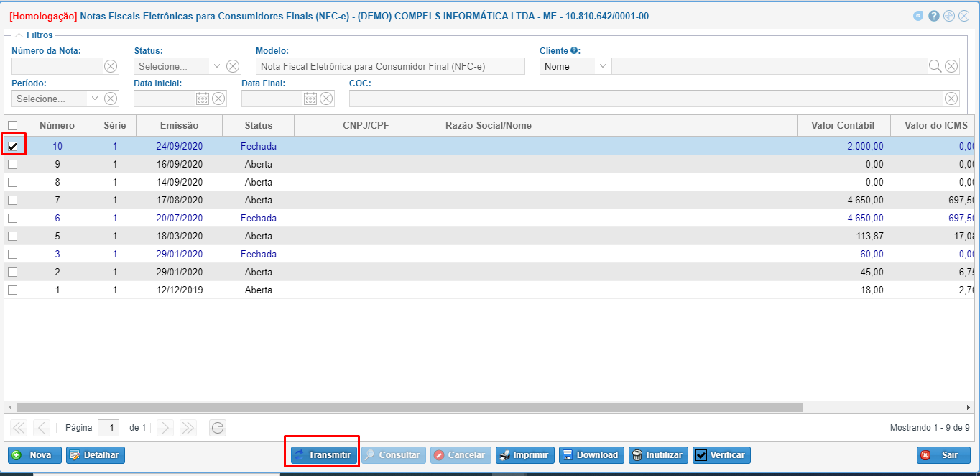Image resolution: width=980 pixels, height=476 pixels.
Task: Open the Data Final calendar picker
Action: pos(310,99)
